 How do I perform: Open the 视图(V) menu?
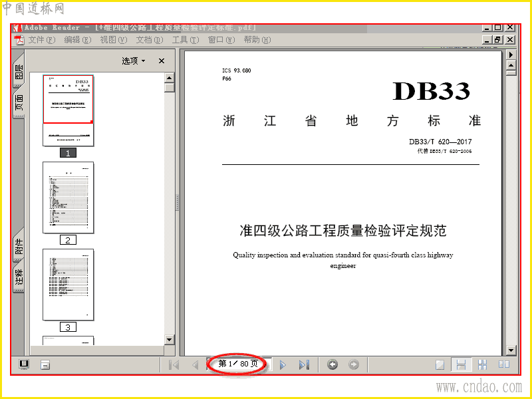pyautogui.click(x=113, y=40)
